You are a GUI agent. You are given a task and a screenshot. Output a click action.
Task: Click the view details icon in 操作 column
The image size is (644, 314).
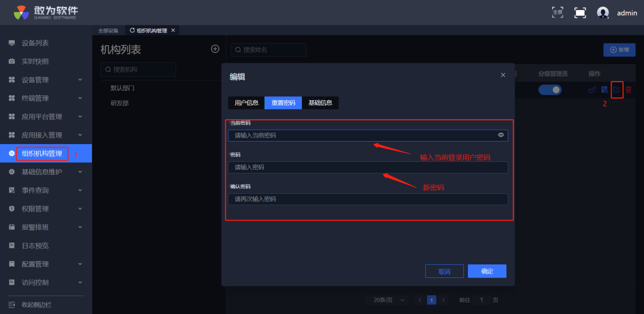coord(604,90)
